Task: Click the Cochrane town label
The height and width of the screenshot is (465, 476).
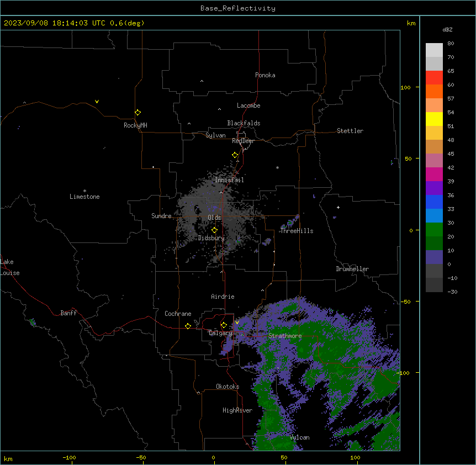Action: click(x=178, y=314)
